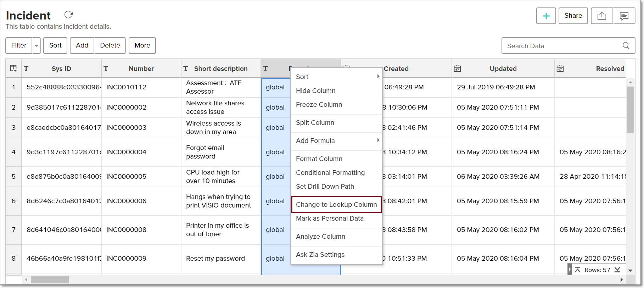Jump to last row using bottom arrow icon
This screenshot has width=644, height=288.
point(617,270)
